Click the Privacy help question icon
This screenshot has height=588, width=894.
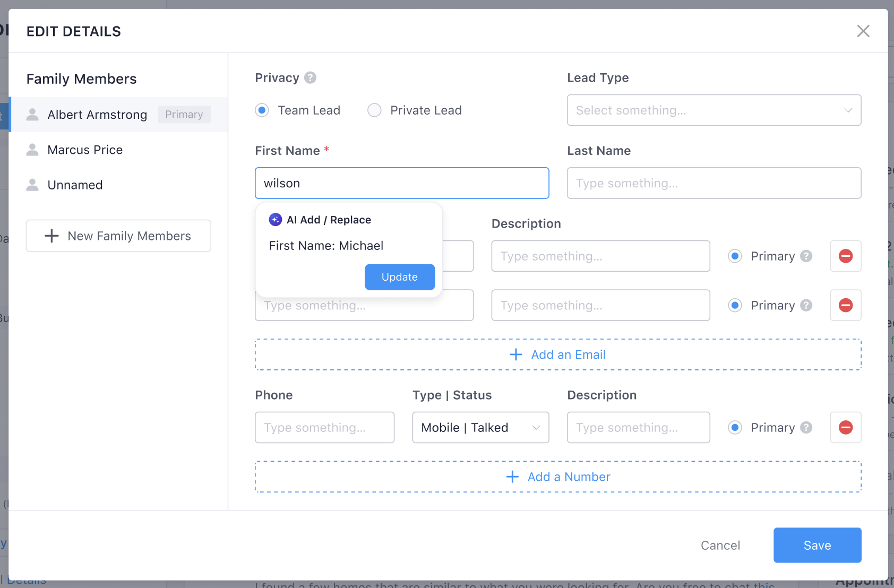click(x=311, y=78)
